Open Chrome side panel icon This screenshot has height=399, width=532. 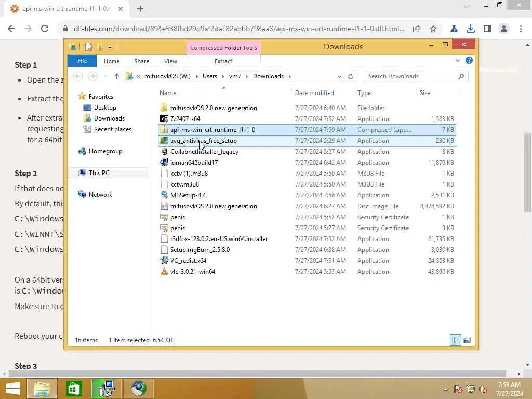coord(487,29)
